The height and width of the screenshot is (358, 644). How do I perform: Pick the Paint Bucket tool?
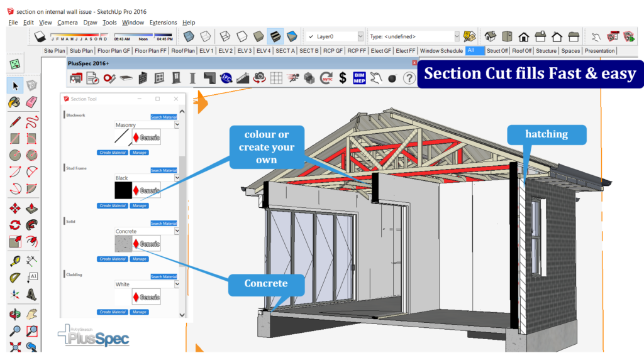pos(15,102)
